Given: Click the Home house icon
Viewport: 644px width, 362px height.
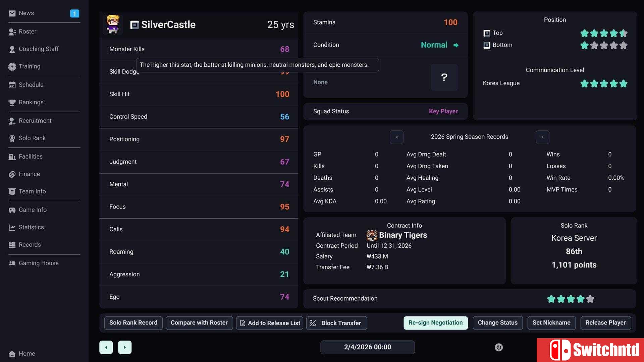Looking at the screenshot, I should point(12,354).
